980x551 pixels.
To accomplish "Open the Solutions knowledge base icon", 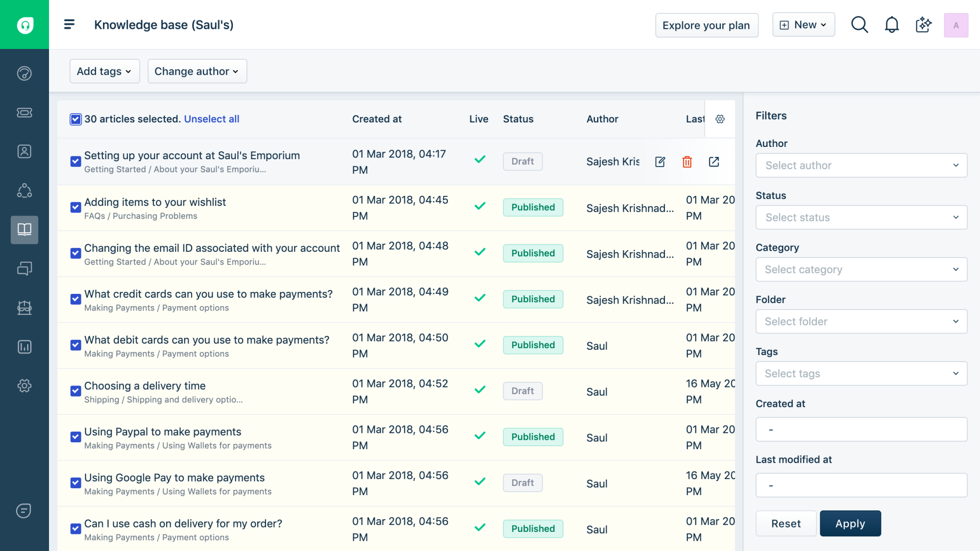I will point(24,230).
